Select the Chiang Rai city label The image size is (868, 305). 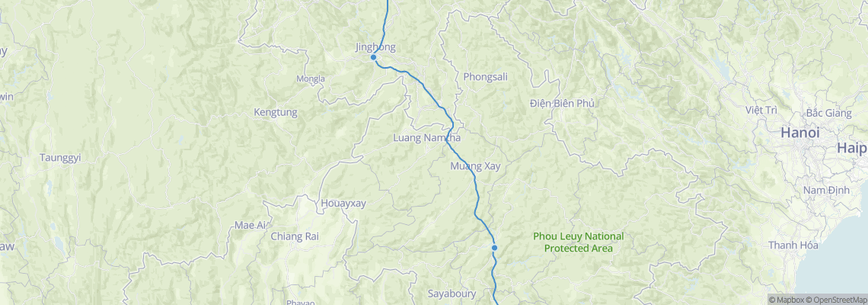coord(295,236)
